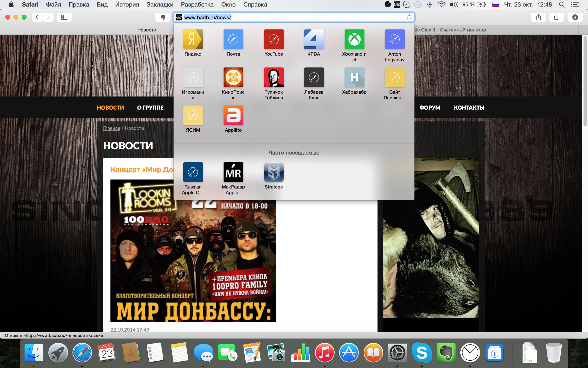Open Evernote from the Dock
The height and width of the screenshot is (368, 588).
(x=446, y=352)
